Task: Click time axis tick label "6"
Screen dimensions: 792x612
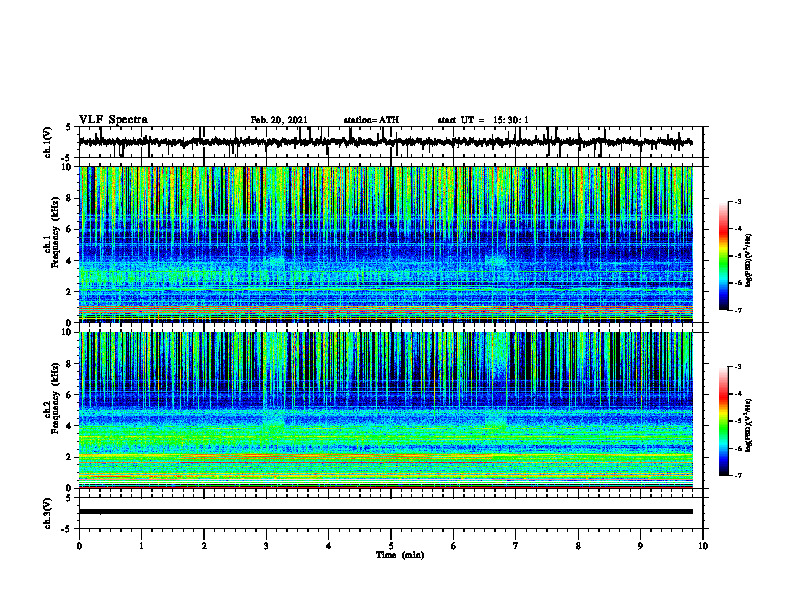Action: tap(454, 546)
